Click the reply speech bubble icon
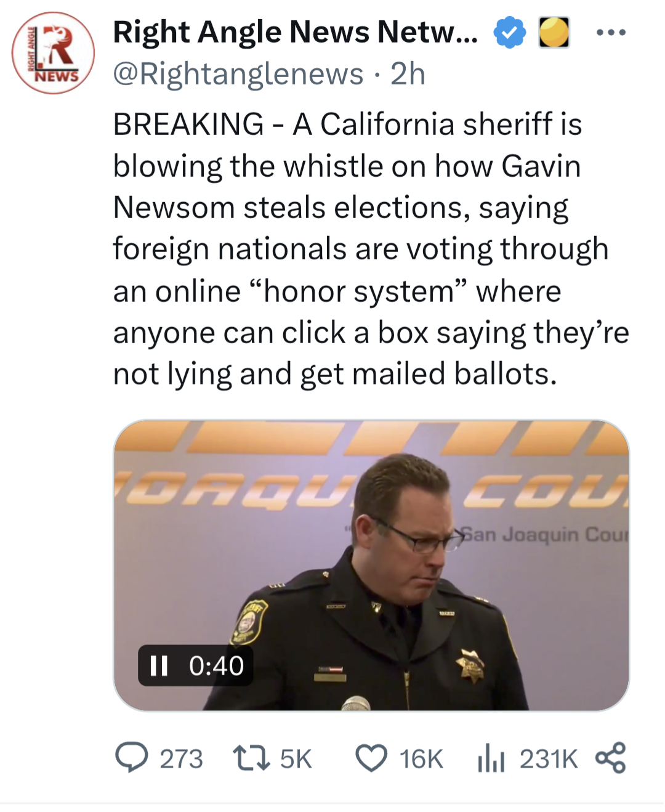 coord(132,758)
